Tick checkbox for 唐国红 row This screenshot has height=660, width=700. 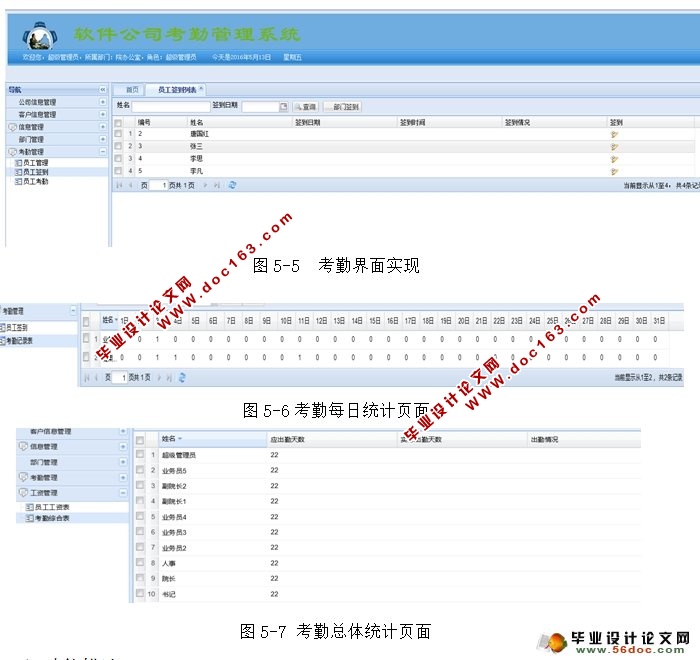tap(118, 134)
